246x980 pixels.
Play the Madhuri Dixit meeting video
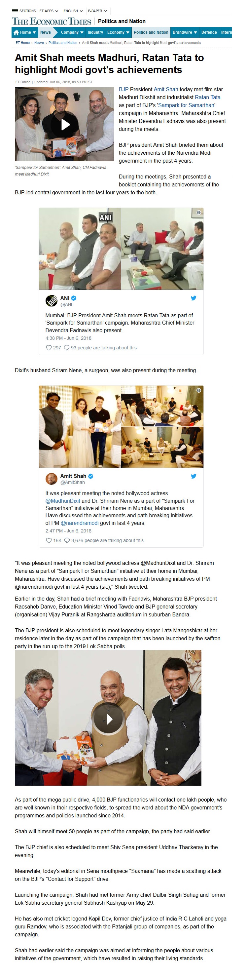[x=65, y=124]
